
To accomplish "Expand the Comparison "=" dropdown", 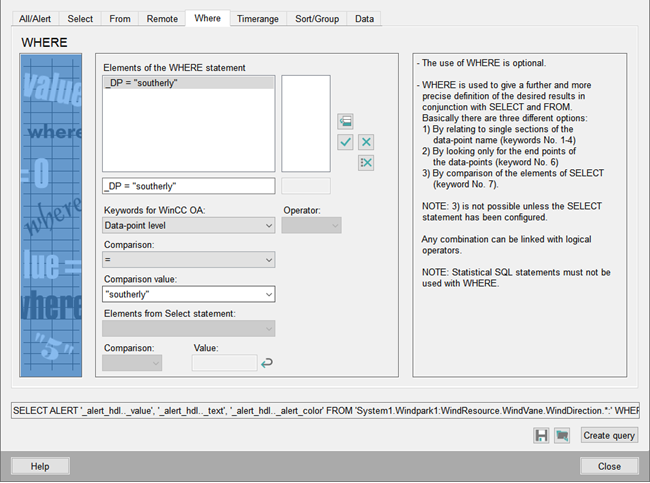I will [188, 260].
